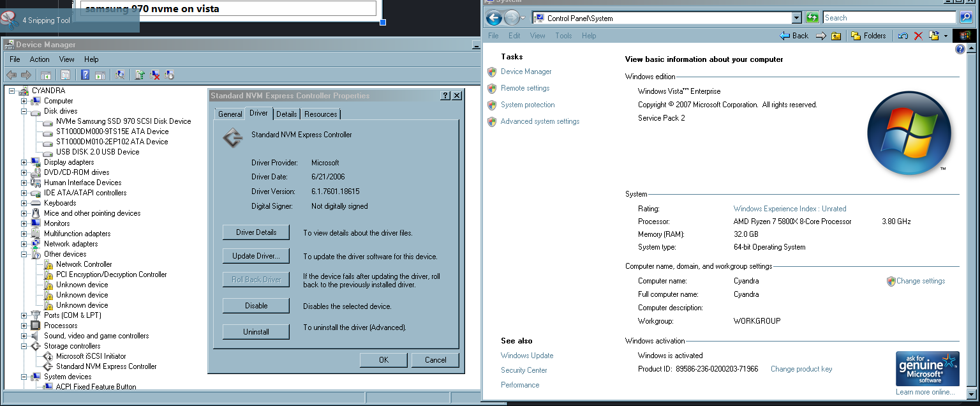Click the Change product key link
The image size is (980, 406).
[x=801, y=369]
